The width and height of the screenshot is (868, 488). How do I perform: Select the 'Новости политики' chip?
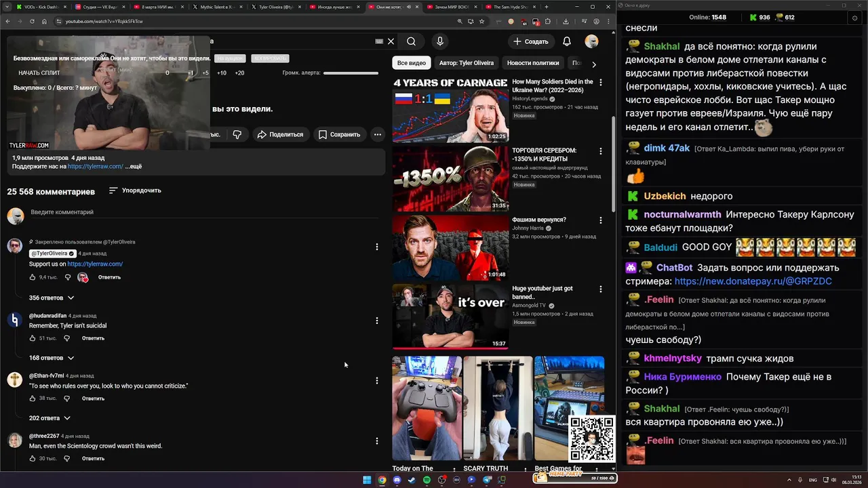click(533, 63)
